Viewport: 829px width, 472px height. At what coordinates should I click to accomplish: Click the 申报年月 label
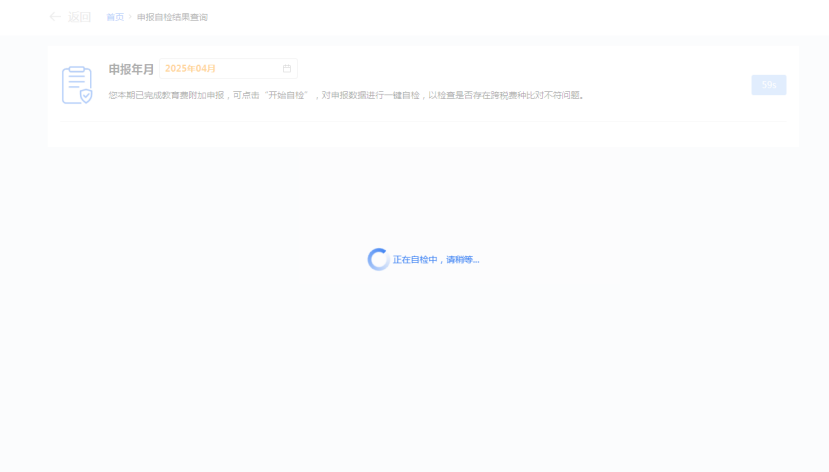(x=131, y=69)
